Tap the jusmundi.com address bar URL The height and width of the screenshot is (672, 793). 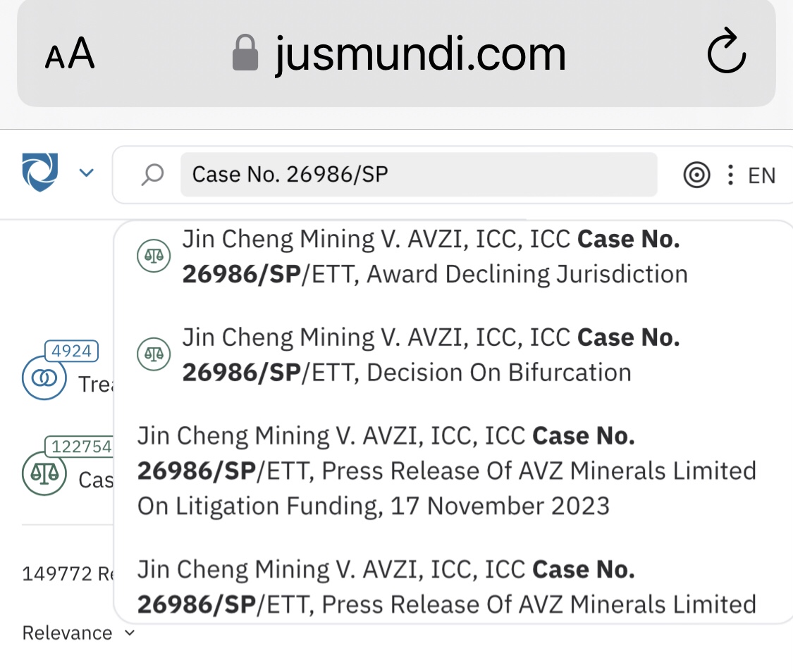coord(420,54)
